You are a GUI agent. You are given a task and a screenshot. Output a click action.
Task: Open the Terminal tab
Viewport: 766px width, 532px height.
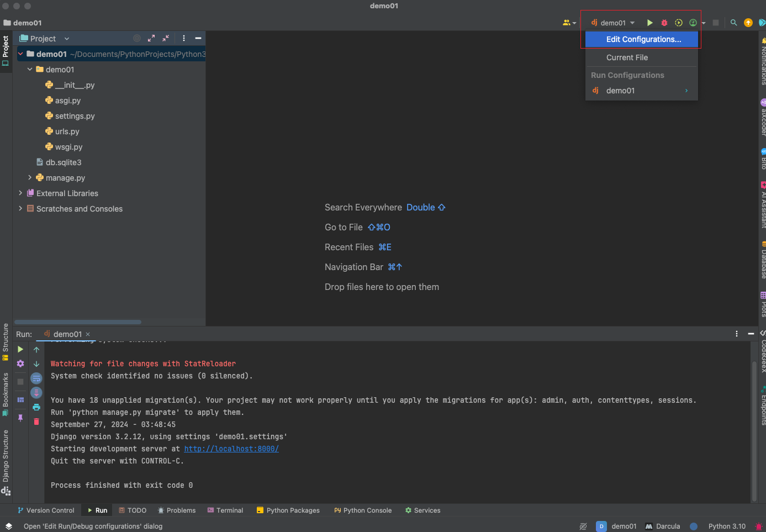tap(225, 510)
